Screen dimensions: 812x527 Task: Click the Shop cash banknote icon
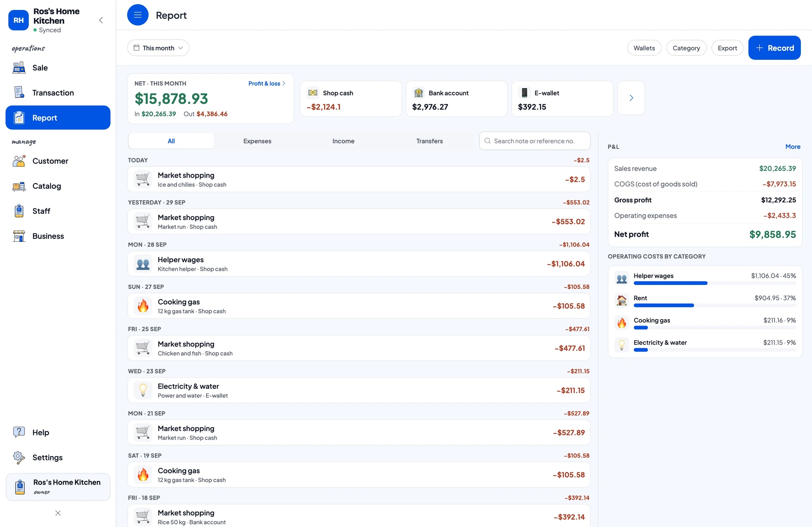[x=313, y=93]
